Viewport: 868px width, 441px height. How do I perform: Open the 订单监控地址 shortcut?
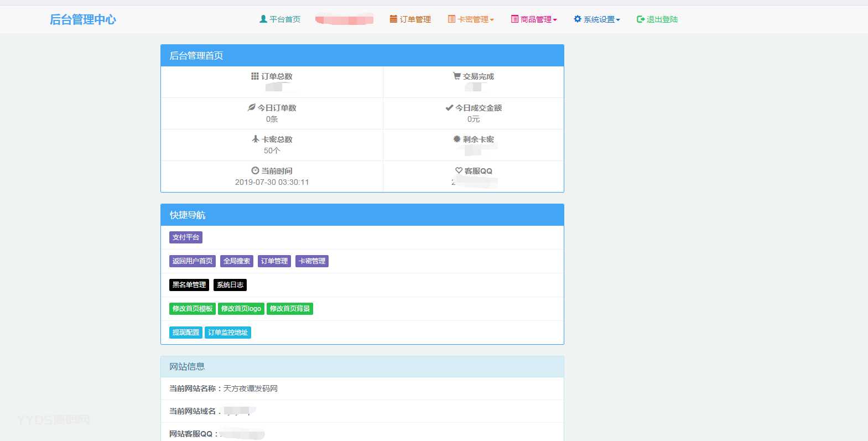pos(227,333)
